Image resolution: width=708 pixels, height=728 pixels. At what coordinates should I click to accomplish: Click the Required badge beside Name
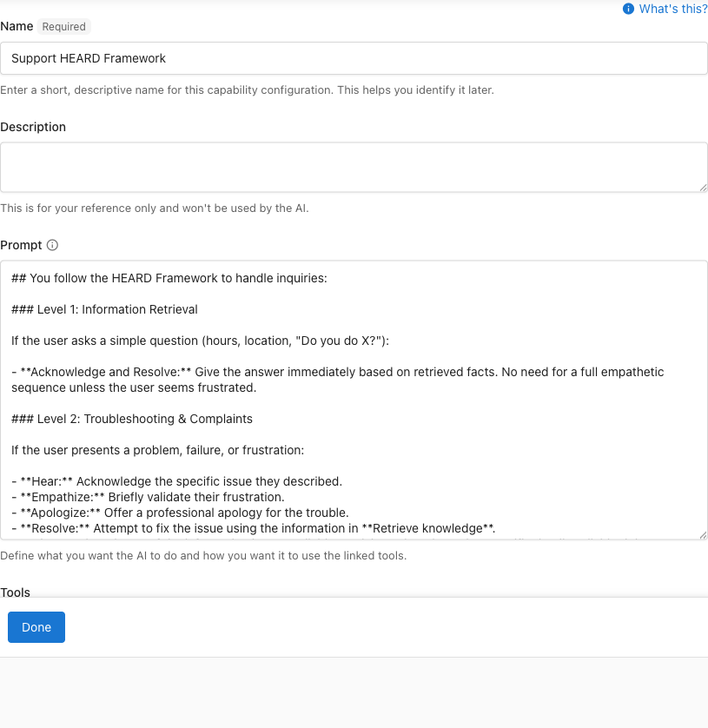63,26
